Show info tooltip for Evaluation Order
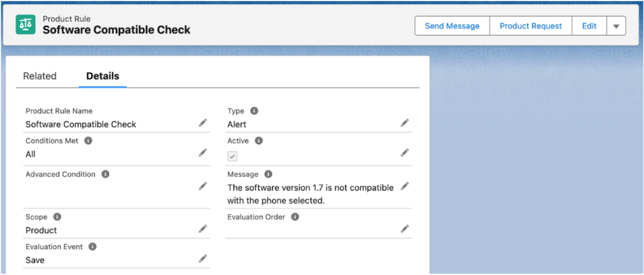Viewport: 644px width, 275px height. [295, 216]
